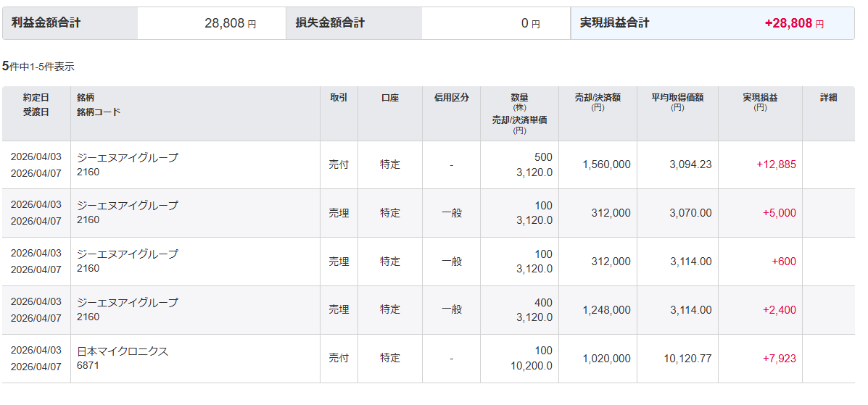Click the 5件中1-5件表示 result count text
The image size is (868, 405).
(x=38, y=67)
